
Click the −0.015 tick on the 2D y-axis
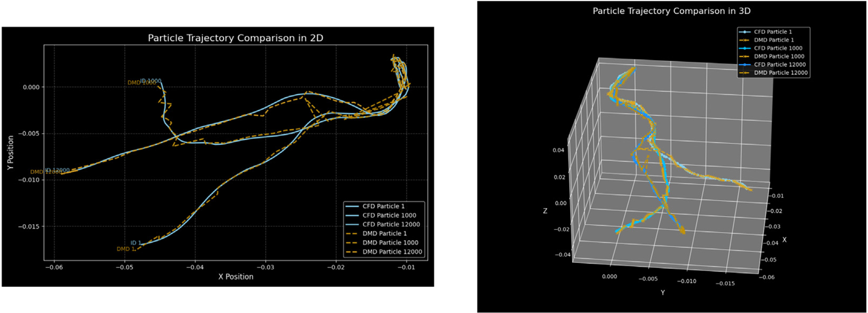point(29,226)
